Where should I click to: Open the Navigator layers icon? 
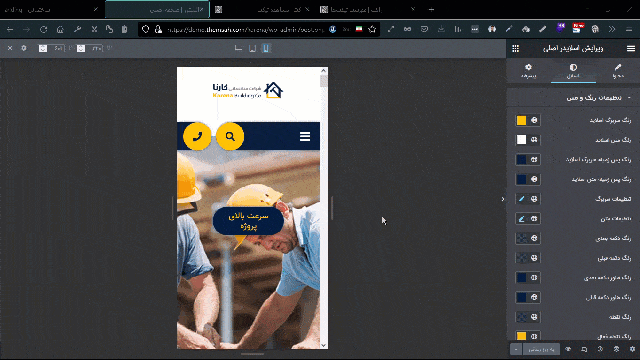(x=616, y=349)
